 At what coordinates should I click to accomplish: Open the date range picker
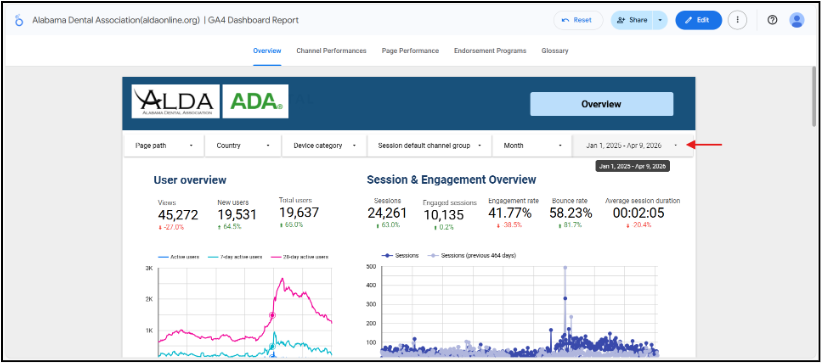[x=633, y=145]
